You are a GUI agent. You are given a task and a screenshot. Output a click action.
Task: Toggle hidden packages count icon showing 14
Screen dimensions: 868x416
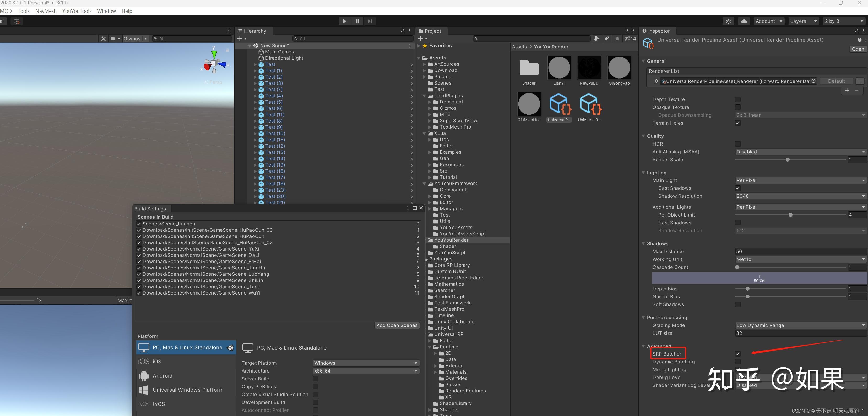630,39
